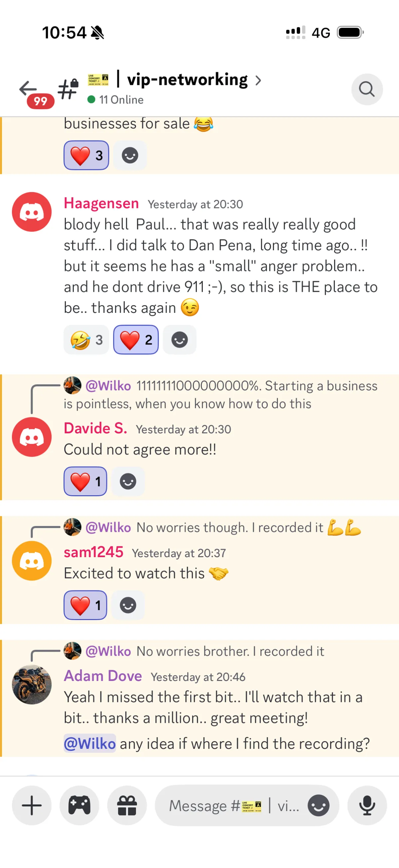Toggle heart reaction on Davide S. message
Viewport: 399px width, 868px height.
[x=85, y=481]
